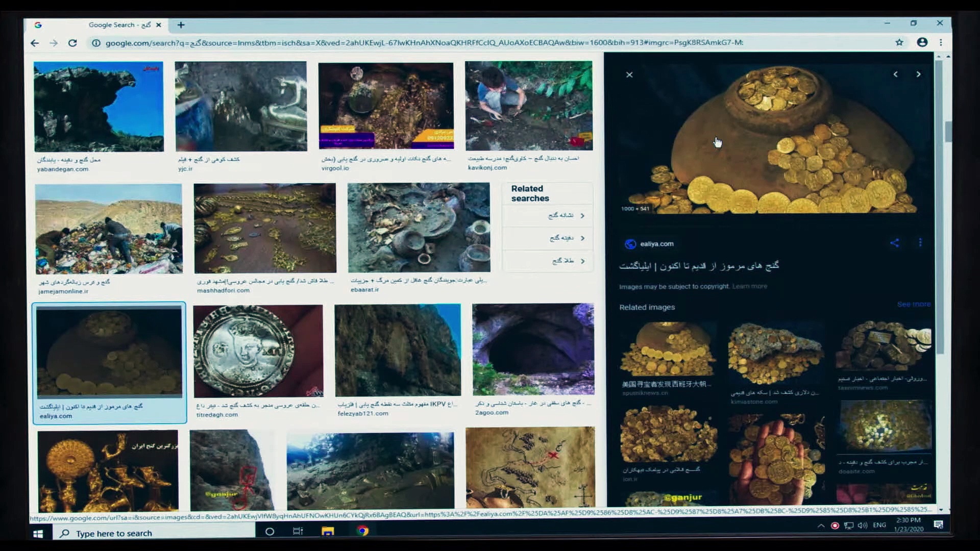
Task: Click the share icon in preview panel
Action: (894, 243)
